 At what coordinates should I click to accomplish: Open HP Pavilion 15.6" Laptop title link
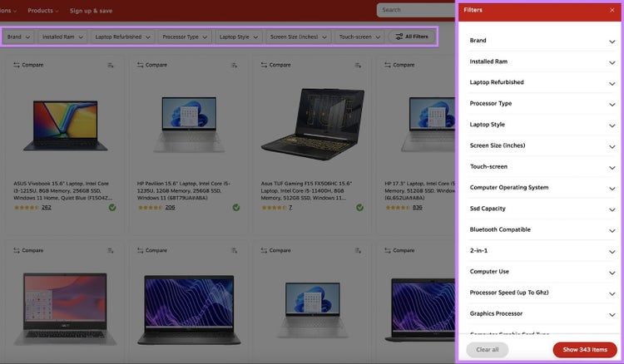coord(184,191)
